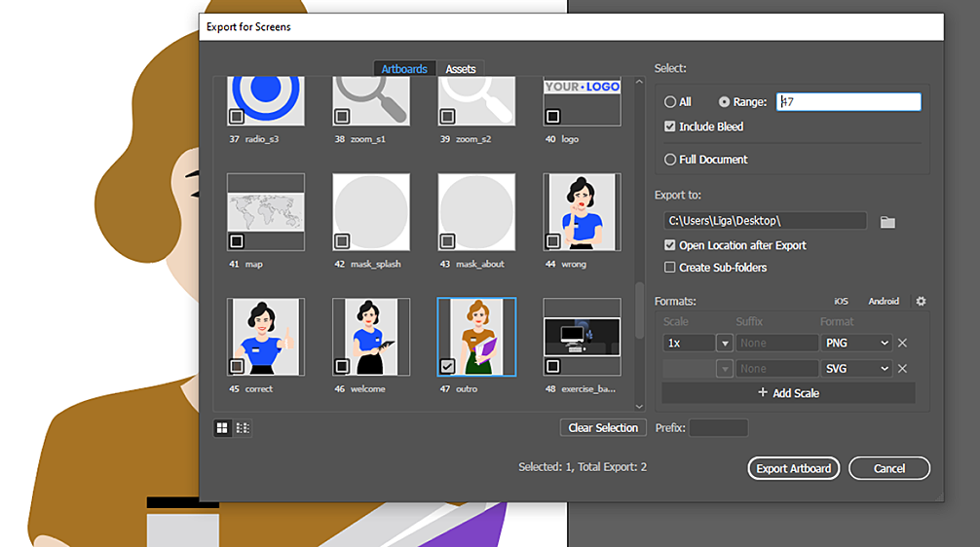Expand the 1x scale dropdown arrow
This screenshot has height=547, width=980.
coord(724,343)
